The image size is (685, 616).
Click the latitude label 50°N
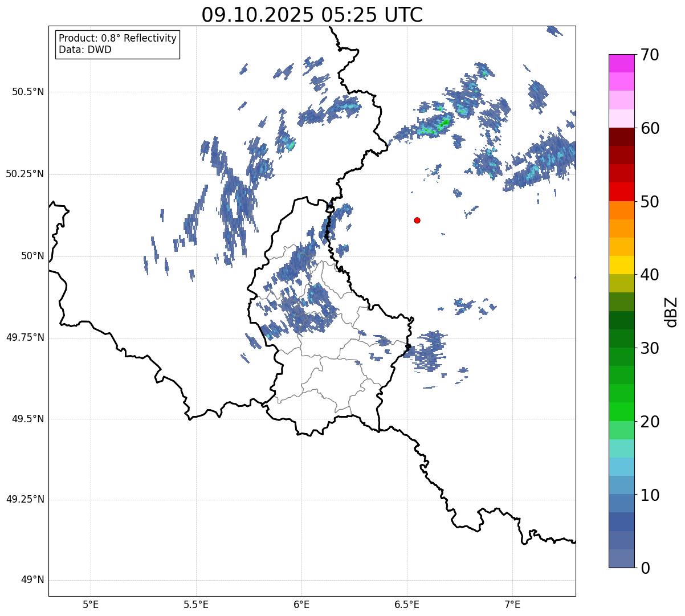(x=32, y=256)
